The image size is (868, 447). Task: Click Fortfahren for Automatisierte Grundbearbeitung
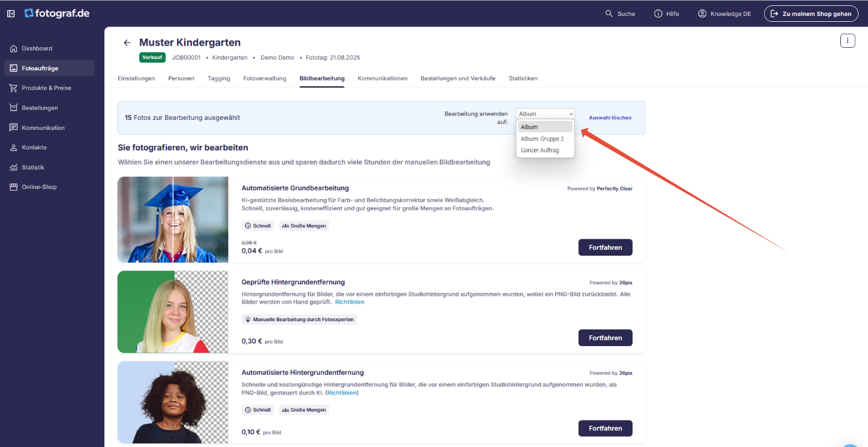click(605, 247)
